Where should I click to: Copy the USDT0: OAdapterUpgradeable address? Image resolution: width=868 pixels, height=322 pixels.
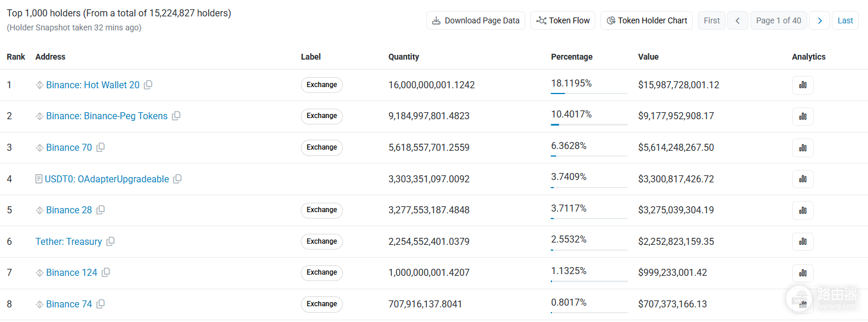click(178, 179)
